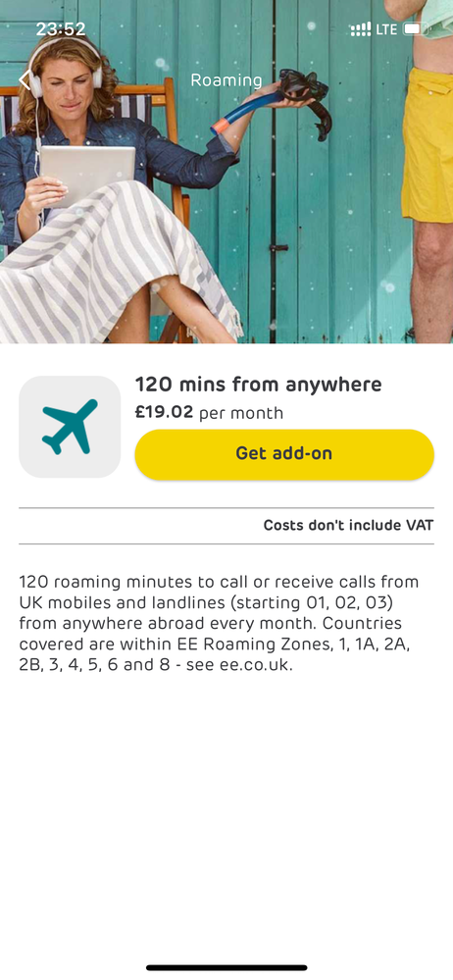453x980 pixels.
Task: Tap the Roaming page title
Action: (x=226, y=80)
